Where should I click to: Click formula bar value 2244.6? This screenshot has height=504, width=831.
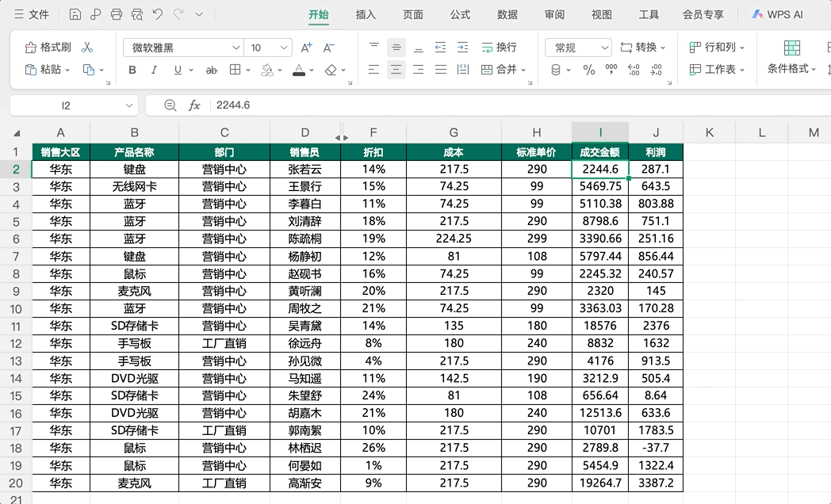pyautogui.click(x=233, y=105)
